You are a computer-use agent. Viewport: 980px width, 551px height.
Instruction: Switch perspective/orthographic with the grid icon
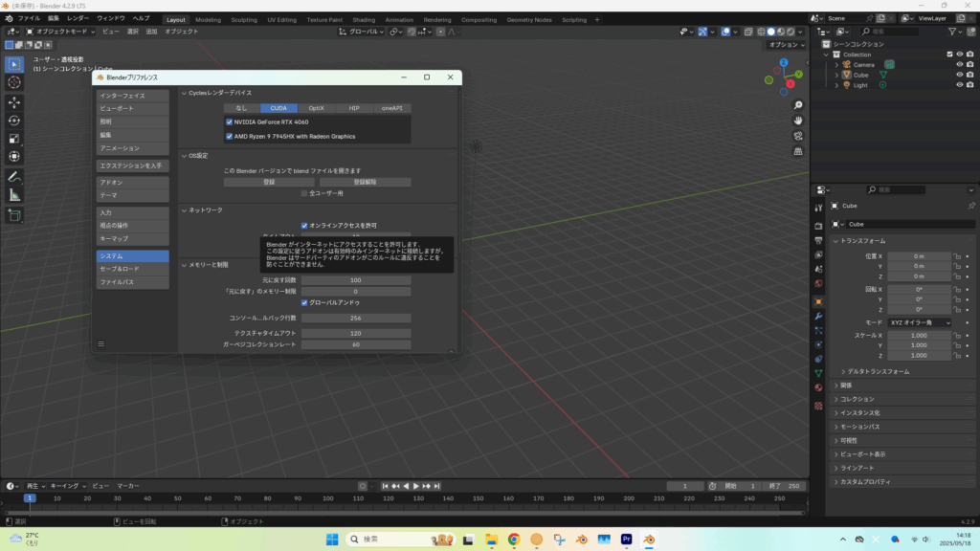[x=798, y=151]
